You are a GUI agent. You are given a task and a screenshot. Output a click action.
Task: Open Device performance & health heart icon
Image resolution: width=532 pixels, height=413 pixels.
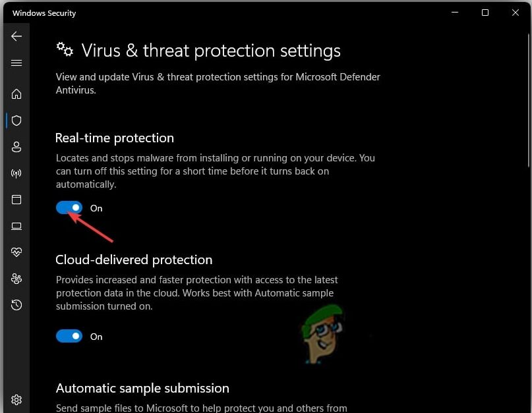tap(16, 252)
